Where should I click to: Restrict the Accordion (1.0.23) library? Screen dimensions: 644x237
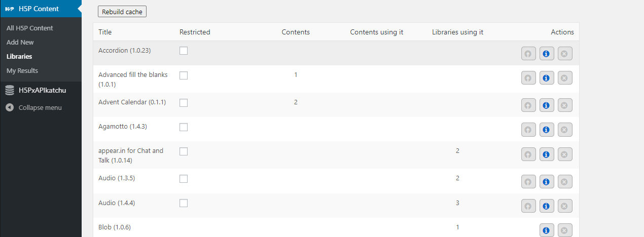(184, 51)
